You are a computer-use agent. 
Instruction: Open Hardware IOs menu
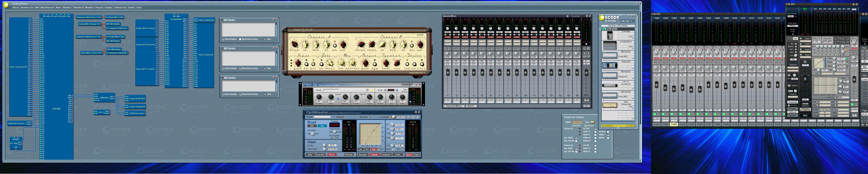click(27, 7)
